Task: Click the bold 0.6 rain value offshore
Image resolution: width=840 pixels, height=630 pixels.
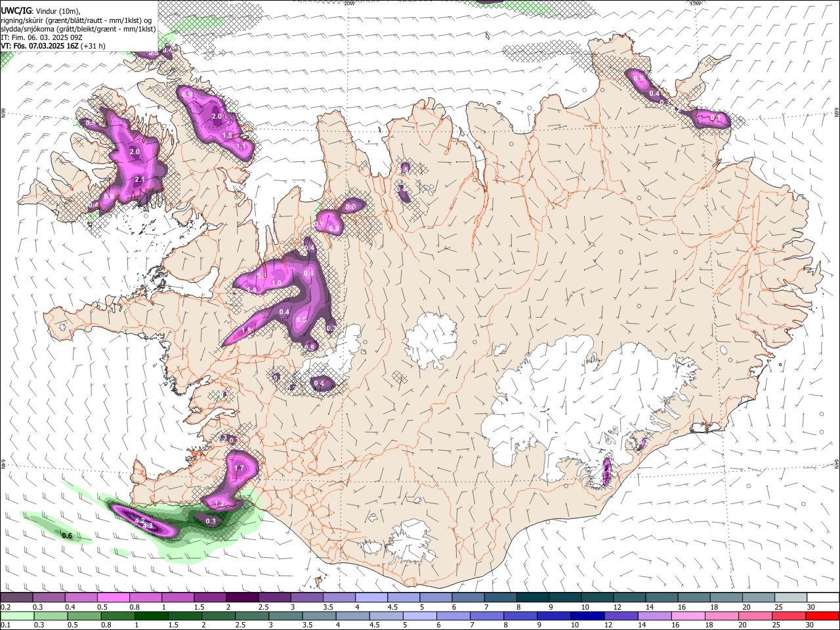Action: [x=67, y=536]
